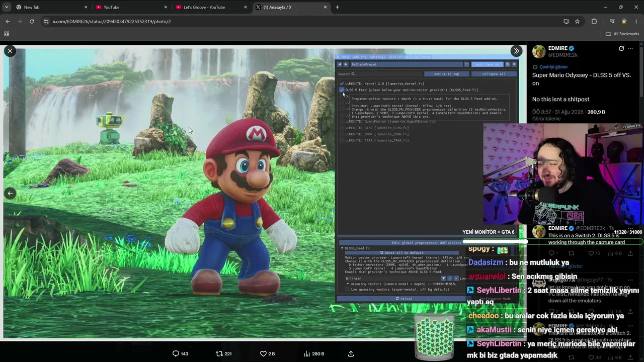The height and width of the screenshot is (362, 644).
Task: Go back to the previous browser page
Action: [x=8, y=21]
